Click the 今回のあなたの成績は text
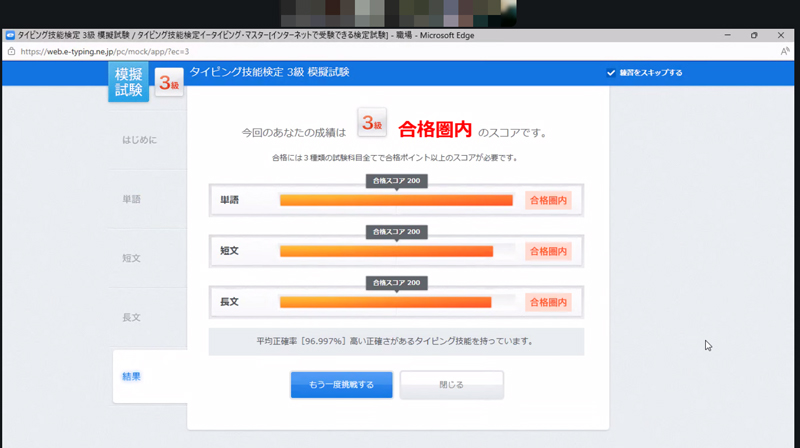The height and width of the screenshot is (448, 800). coord(293,133)
